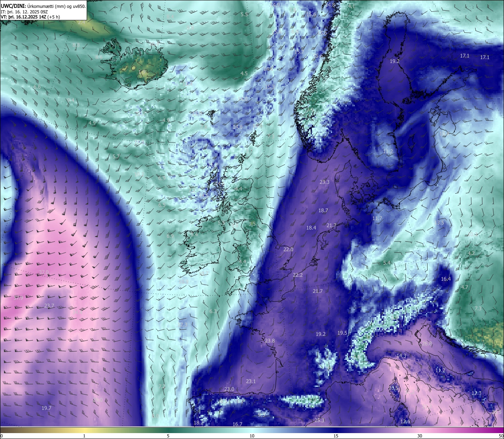This screenshot has width=504, height=439.
Task: Click the 1 label on the color scale
Action: point(84,436)
